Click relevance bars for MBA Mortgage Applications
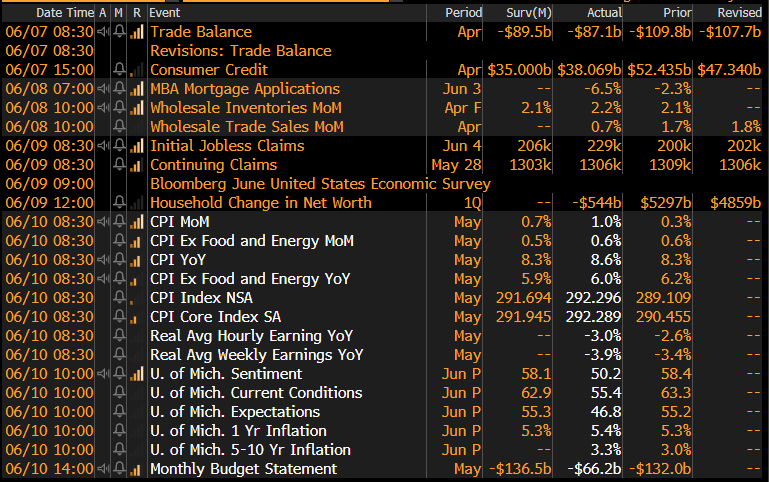The height and width of the screenshot is (482, 769). pyautogui.click(x=137, y=89)
